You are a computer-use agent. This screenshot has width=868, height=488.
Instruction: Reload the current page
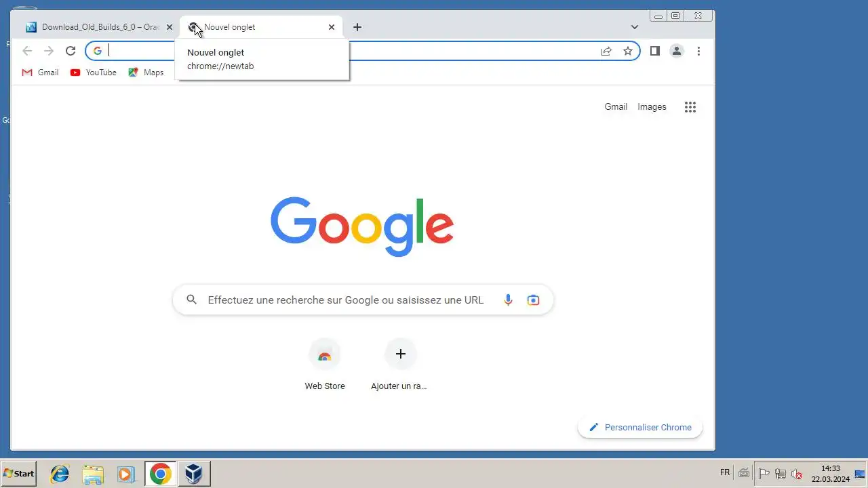[71, 51]
